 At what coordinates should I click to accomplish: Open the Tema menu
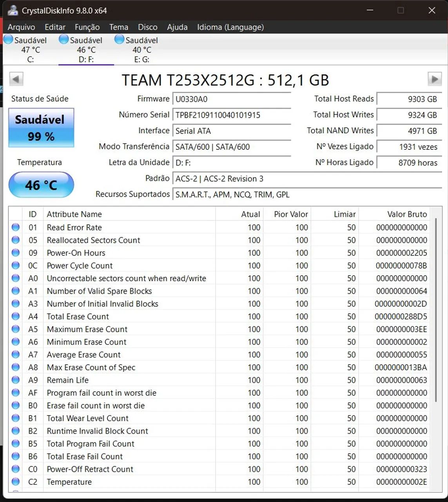tap(119, 27)
